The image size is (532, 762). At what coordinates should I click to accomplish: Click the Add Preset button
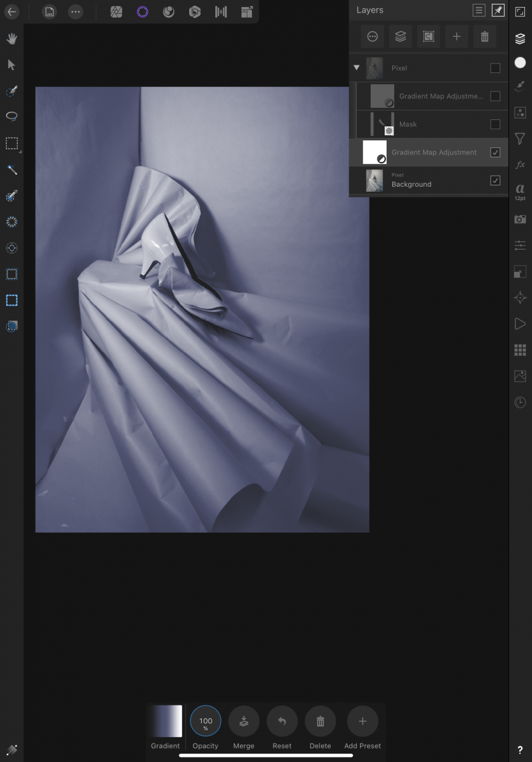tap(362, 721)
